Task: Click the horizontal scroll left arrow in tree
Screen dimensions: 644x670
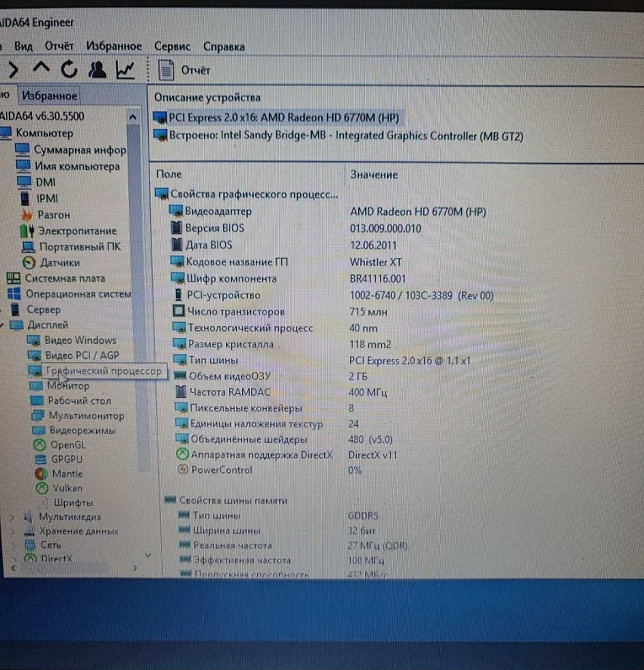Action: click(x=13, y=568)
